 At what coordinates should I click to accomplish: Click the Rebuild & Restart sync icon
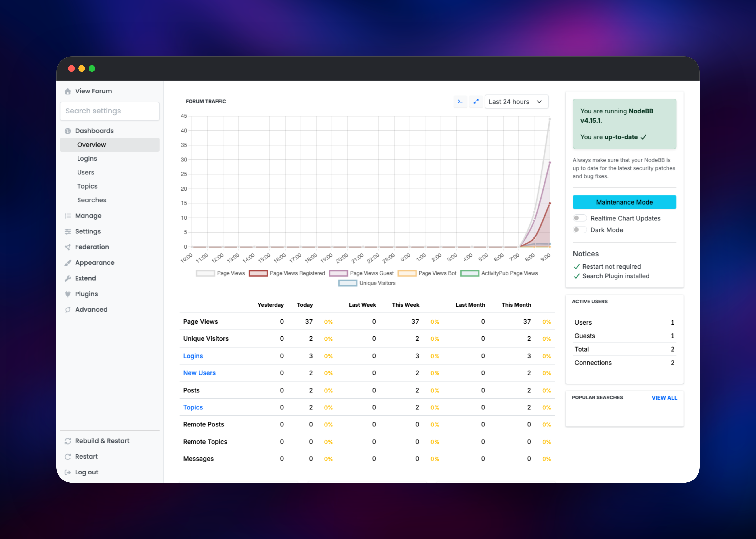(x=68, y=441)
